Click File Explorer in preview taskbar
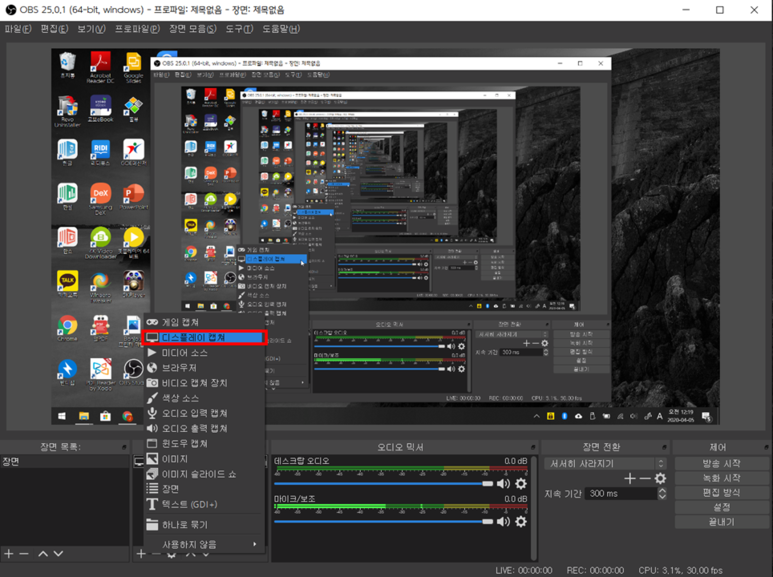773x577 pixels. [84, 416]
